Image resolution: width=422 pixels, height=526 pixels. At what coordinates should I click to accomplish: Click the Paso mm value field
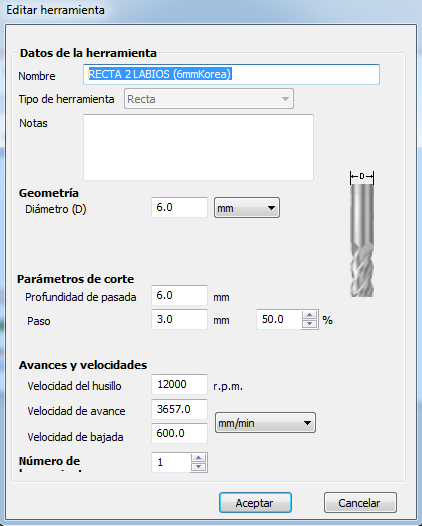click(x=179, y=319)
